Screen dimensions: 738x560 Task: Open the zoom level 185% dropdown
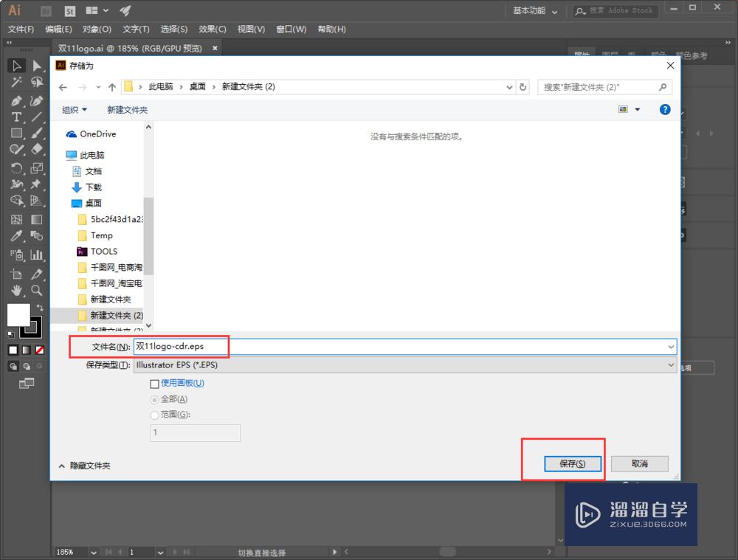pyautogui.click(x=93, y=553)
